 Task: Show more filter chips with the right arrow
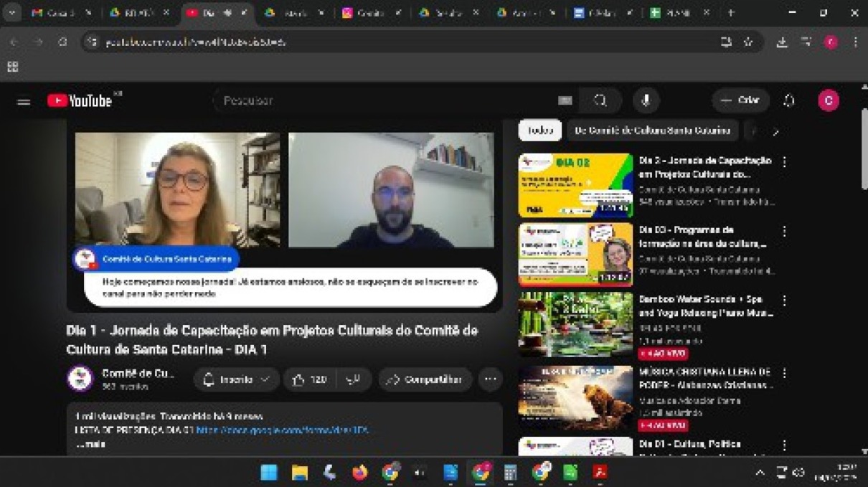[x=775, y=131]
